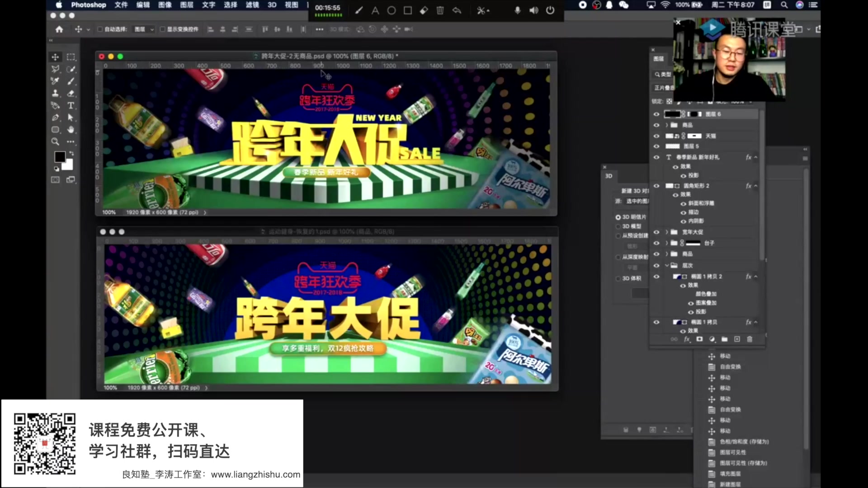Select the Pen tool
Viewport: 868px width, 488px height.
point(55,117)
